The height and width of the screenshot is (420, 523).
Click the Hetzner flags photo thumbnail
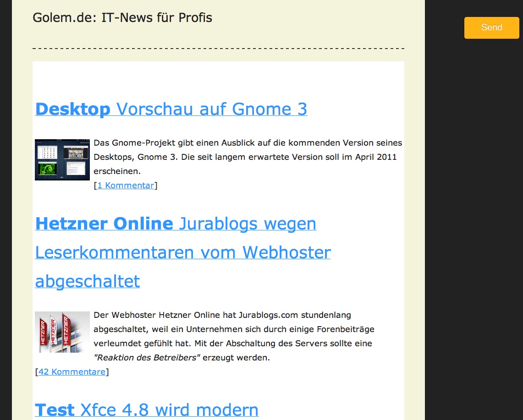click(x=62, y=332)
